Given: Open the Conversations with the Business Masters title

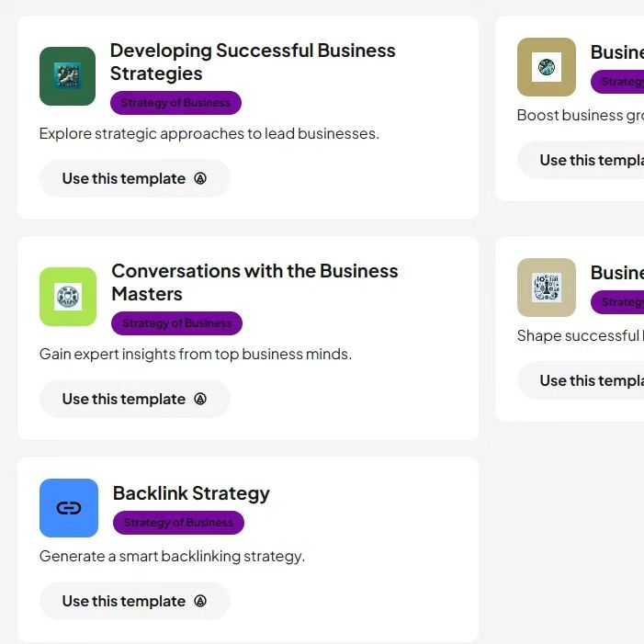Looking at the screenshot, I should click(254, 283).
